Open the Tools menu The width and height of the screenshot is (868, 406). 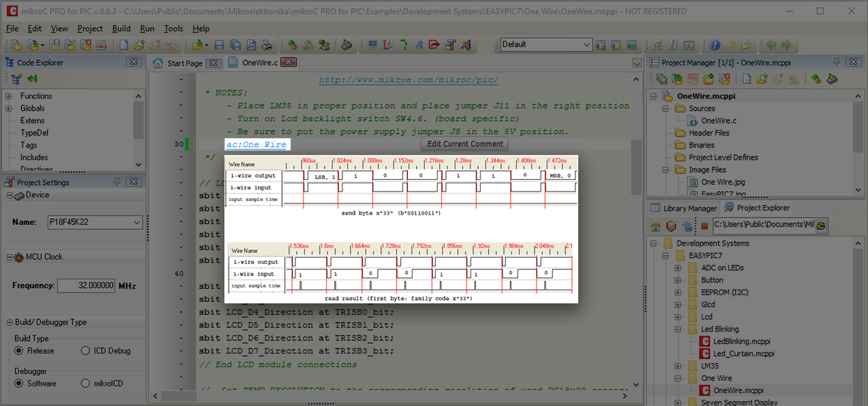coord(173,29)
